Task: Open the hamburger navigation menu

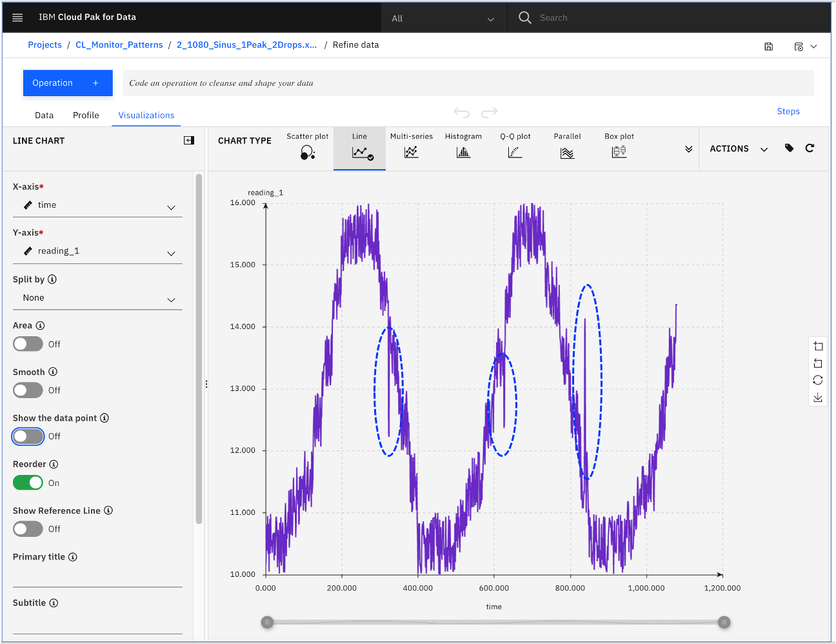Action: (x=17, y=17)
